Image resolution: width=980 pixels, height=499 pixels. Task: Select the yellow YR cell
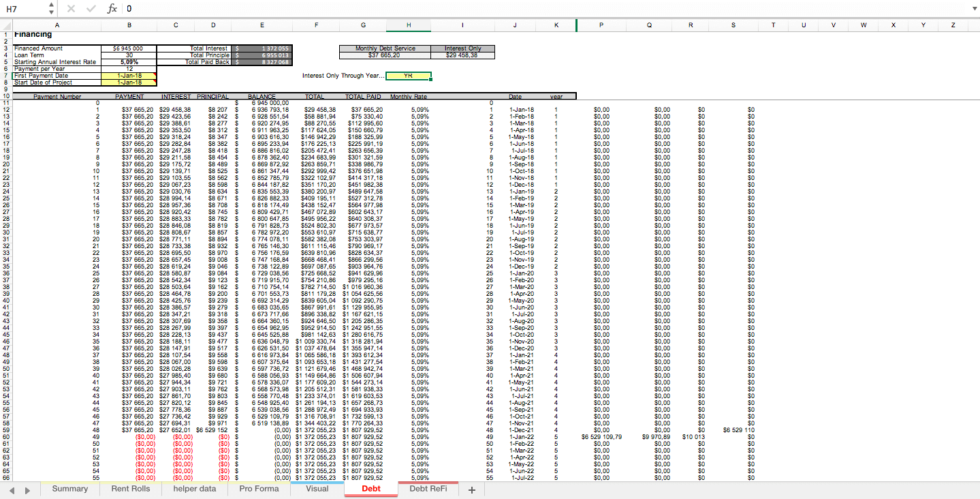(409, 76)
